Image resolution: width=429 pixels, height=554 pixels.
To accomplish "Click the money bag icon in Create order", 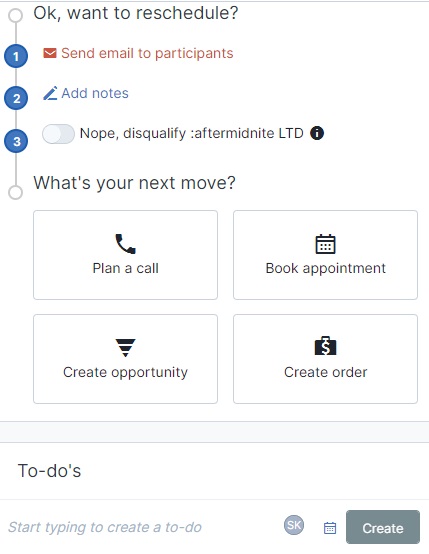I will 325,346.
